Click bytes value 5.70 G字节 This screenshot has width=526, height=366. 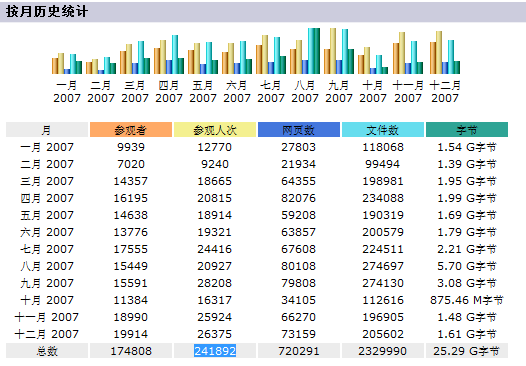pyautogui.click(x=467, y=266)
